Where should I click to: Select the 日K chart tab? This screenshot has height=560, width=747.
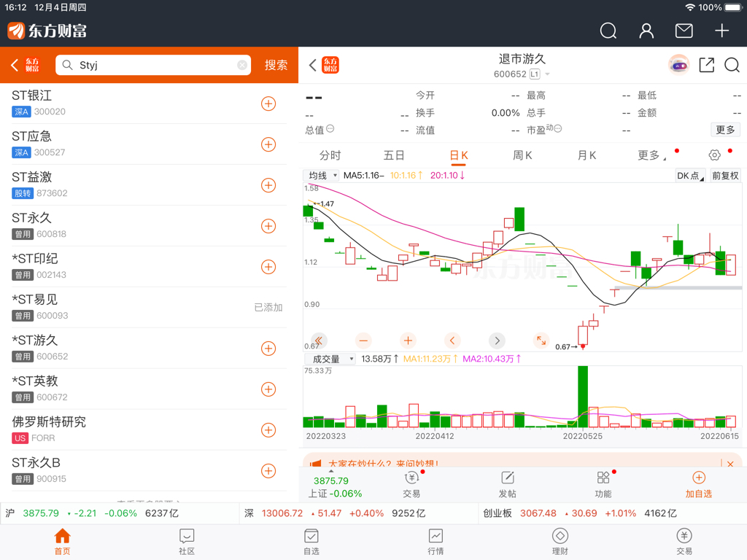[459, 155]
